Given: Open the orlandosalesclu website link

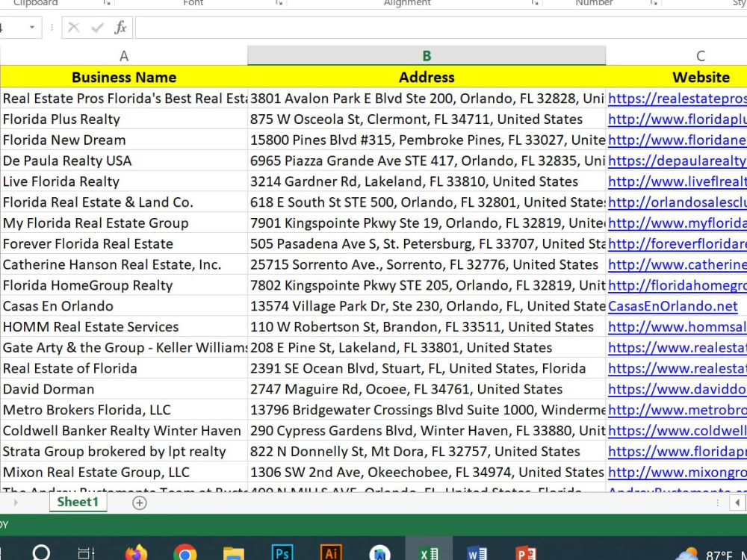Looking at the screenshot, I should [677, 202].
